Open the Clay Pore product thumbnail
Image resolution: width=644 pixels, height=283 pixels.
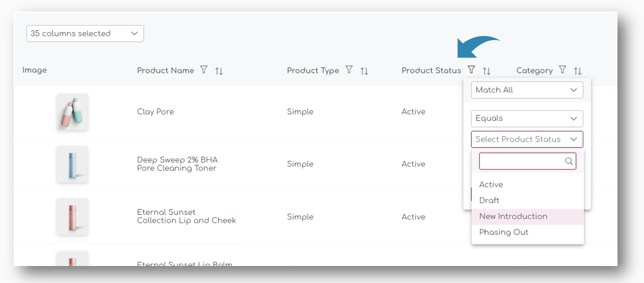72,112
